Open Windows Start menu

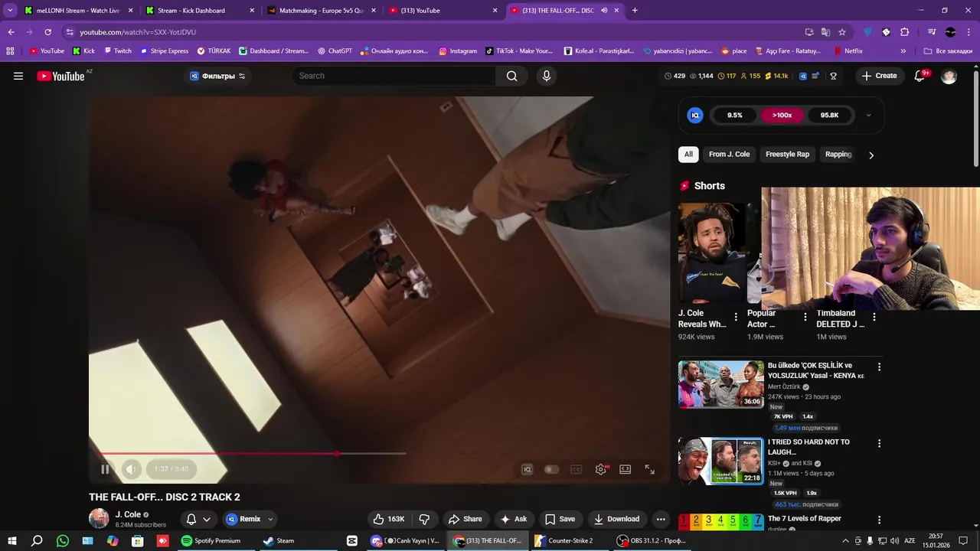point(12,540)
